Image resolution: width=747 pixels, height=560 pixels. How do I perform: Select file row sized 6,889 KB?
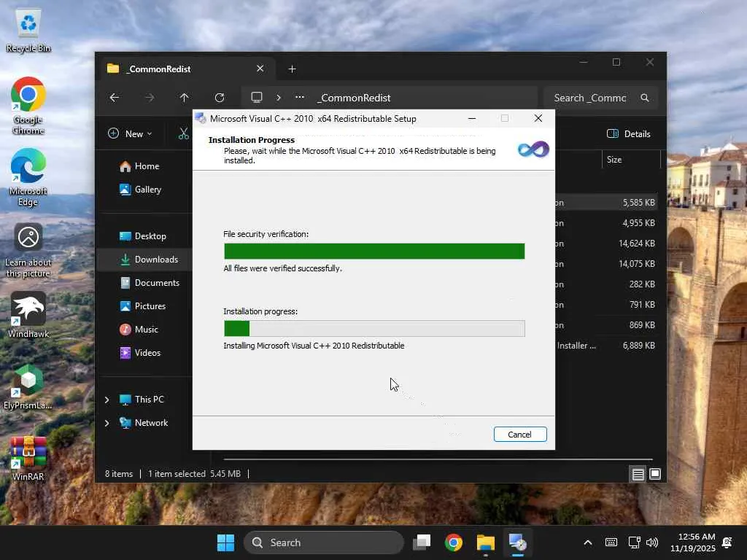tap(606, 346)
